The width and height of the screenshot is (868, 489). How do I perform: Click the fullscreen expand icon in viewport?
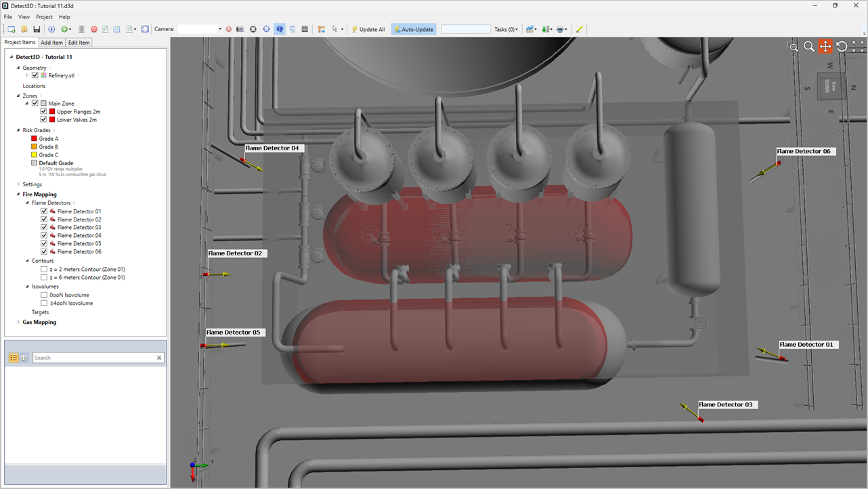858,46
